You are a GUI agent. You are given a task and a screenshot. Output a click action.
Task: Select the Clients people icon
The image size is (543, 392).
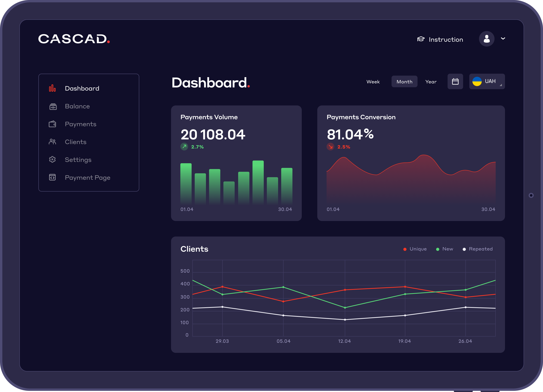tap(52, 142)
